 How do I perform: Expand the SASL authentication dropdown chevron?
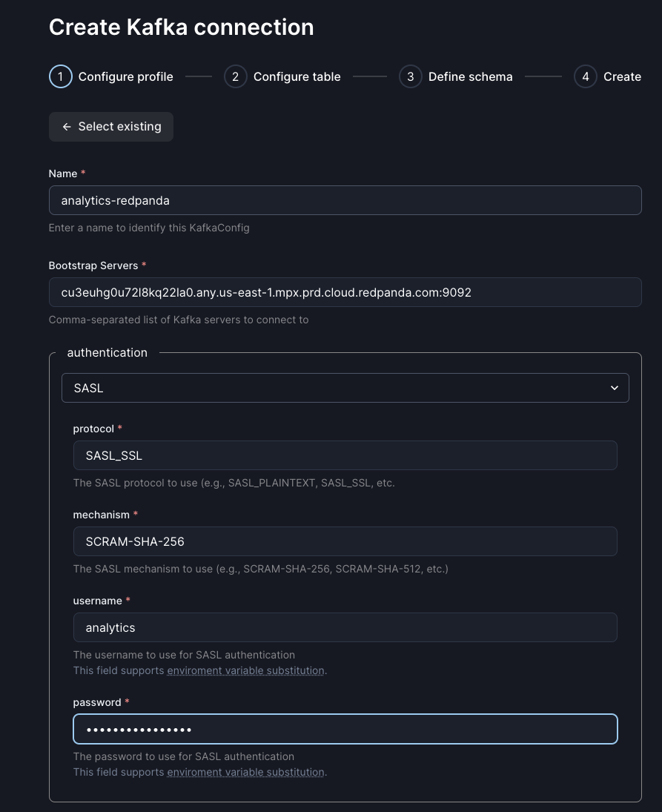click(614, 388)
